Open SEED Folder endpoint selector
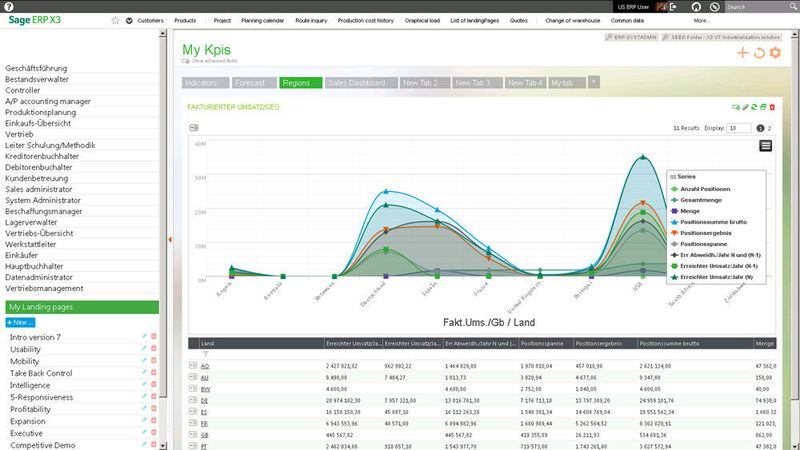Screen dimensions: 800x450 [x=721, y=37]
